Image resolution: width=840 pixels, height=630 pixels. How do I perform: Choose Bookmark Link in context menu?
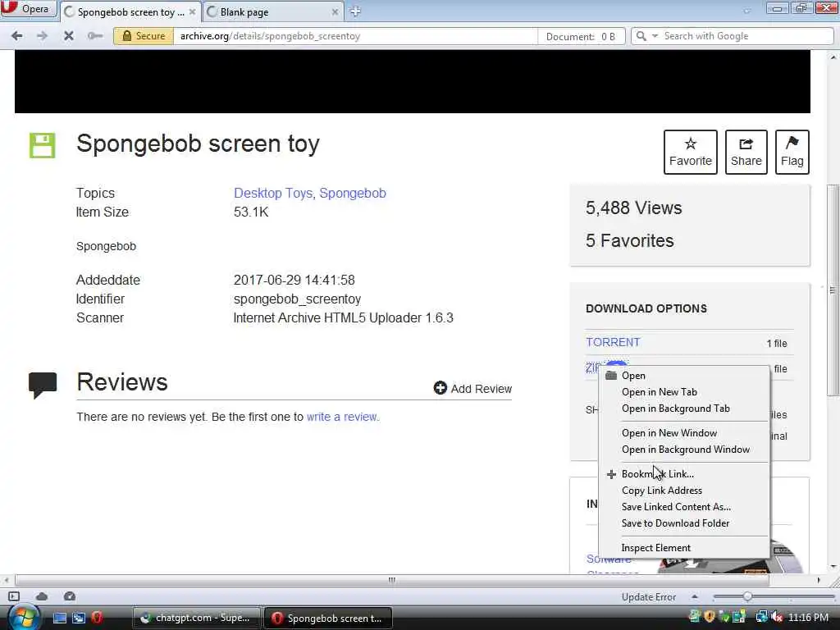pyautogui.click(x=684, y=474)
